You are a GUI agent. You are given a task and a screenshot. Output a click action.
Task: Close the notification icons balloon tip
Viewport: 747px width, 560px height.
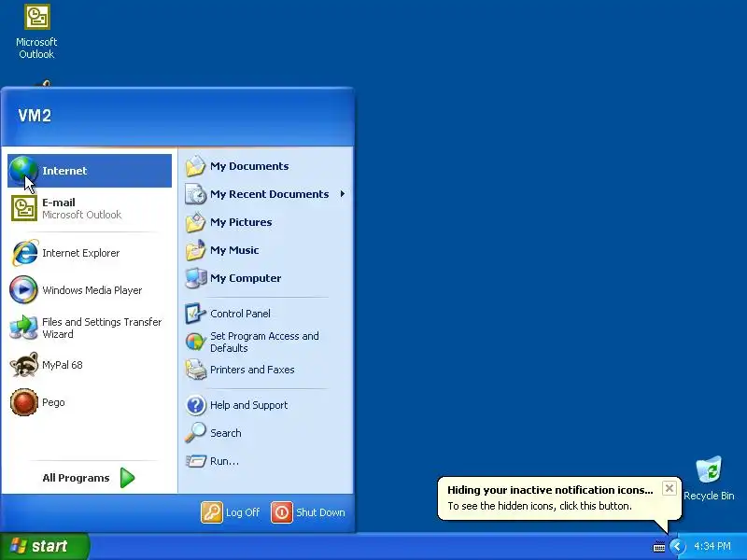point(669,488)
